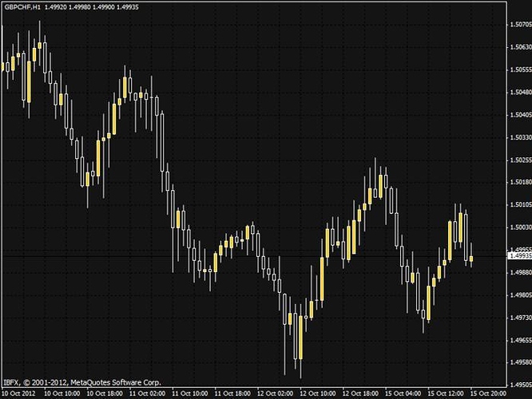Click the 1.49505 price axis label
The image size is (532, 399).
point(521,385)
